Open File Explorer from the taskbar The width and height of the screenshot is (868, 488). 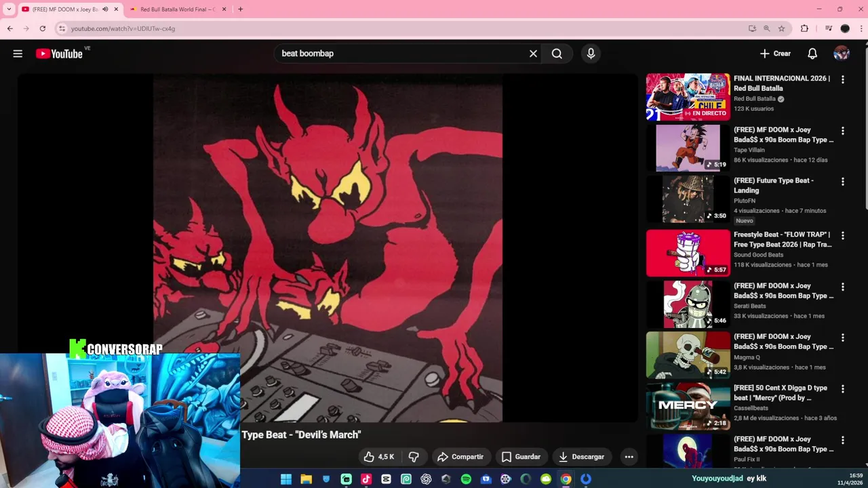306,479
